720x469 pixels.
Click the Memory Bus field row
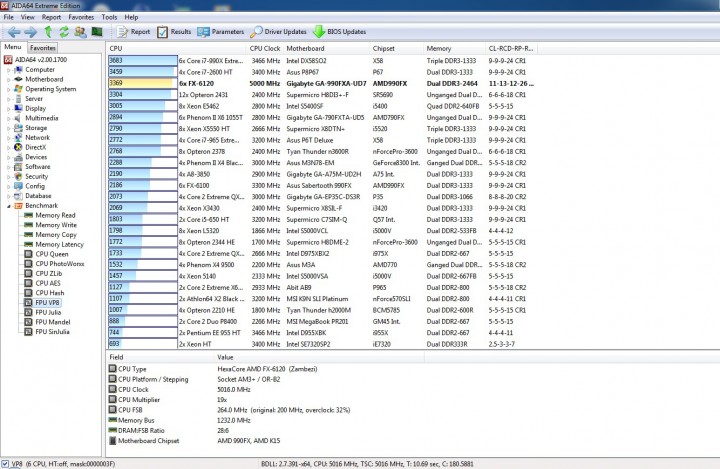pos(230,420)
